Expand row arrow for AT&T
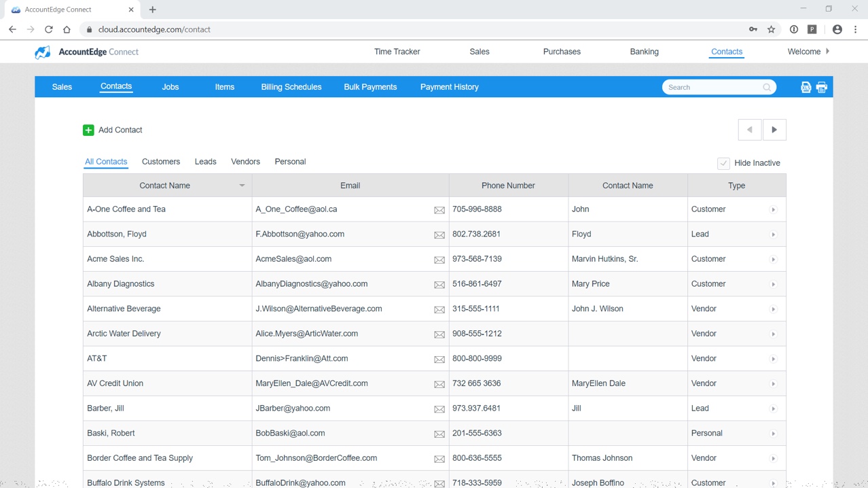 (x=773, y=359)
